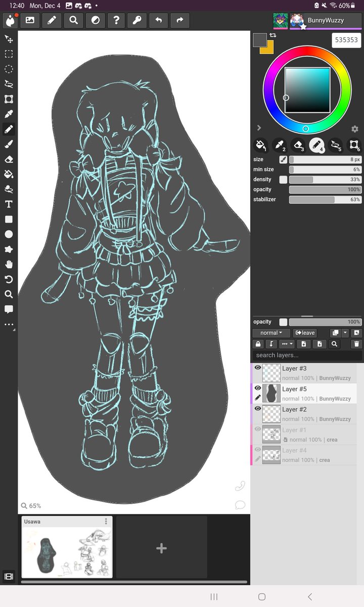Select tool preset slot 2 eyedropper
Screen dimensions: 364x607
pos(280,146)
